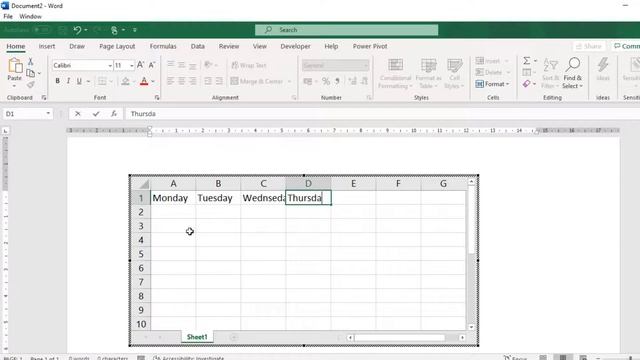
Task: Click the Share button
Action: [x=589, y=47]
